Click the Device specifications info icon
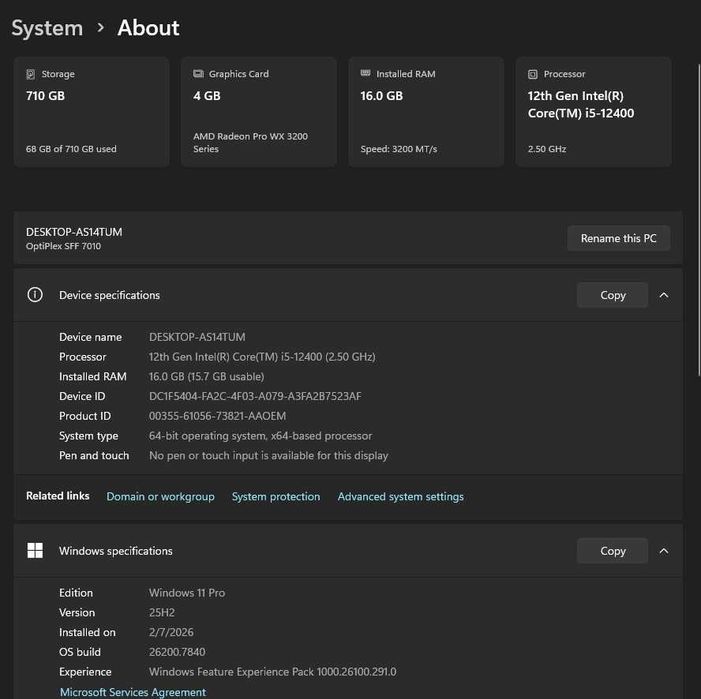The height and width of the screenshot is (699, 701). tap(35, 295)
